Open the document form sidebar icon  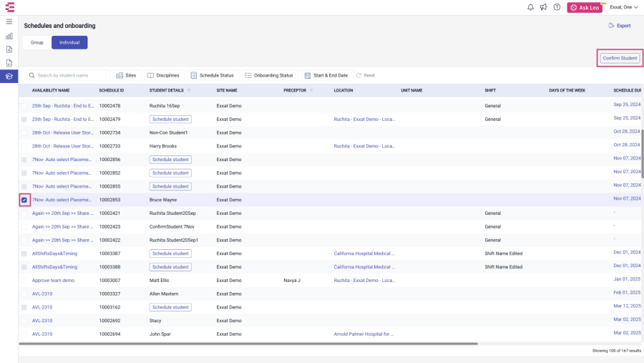click(x=9, y=63)
